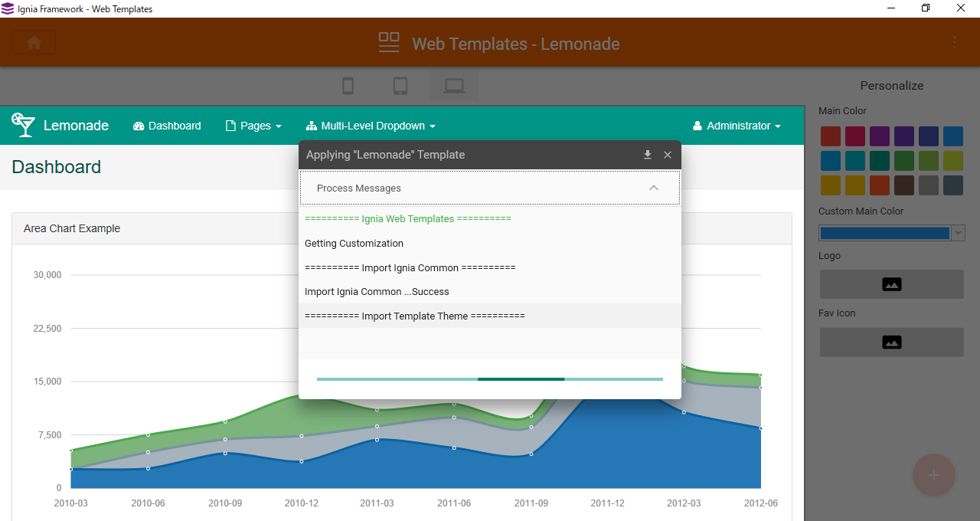Click the Lemonade brand link
The height and width of the screenshot is (521, 980).
(76, 126)
